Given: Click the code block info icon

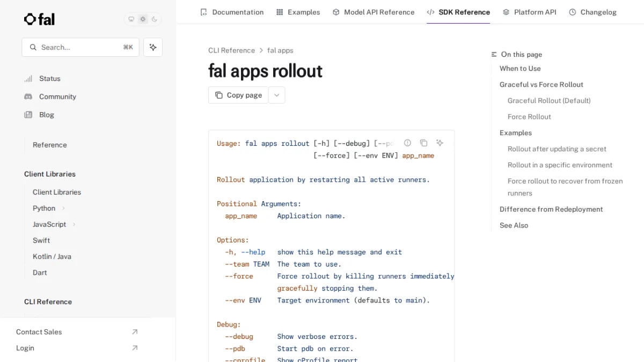Looking at the screenshot, I should point(407,143).
